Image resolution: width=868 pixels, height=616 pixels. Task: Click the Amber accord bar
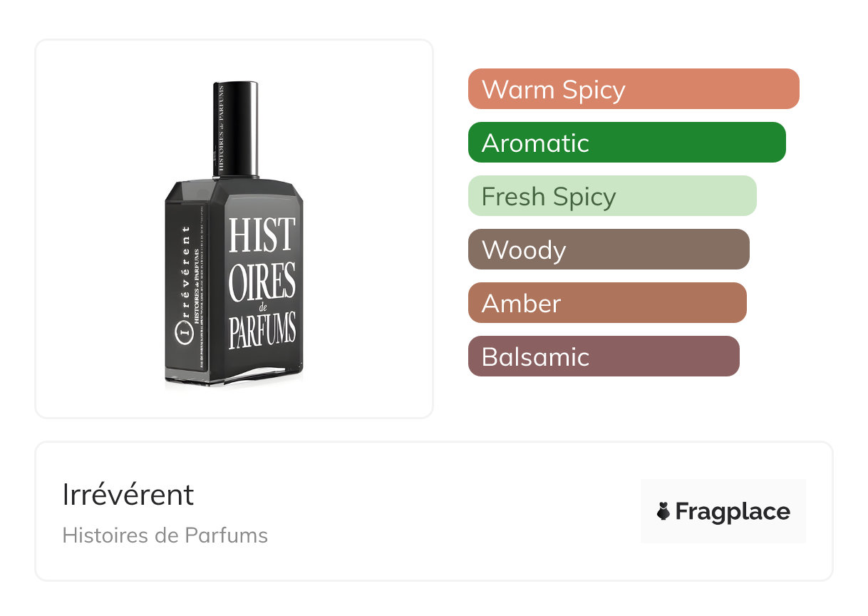click(607, 303)
